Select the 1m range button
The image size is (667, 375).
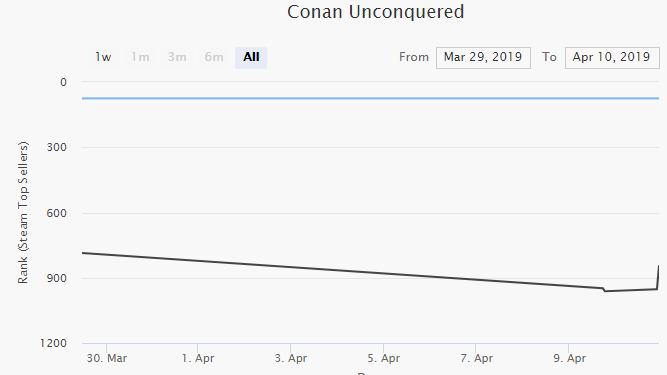coord(140,57)
